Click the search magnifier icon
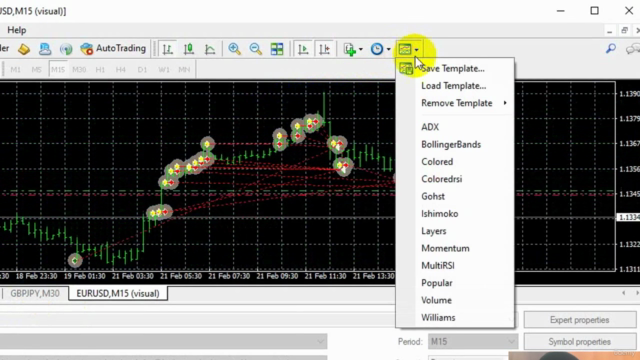 point(611,49)
